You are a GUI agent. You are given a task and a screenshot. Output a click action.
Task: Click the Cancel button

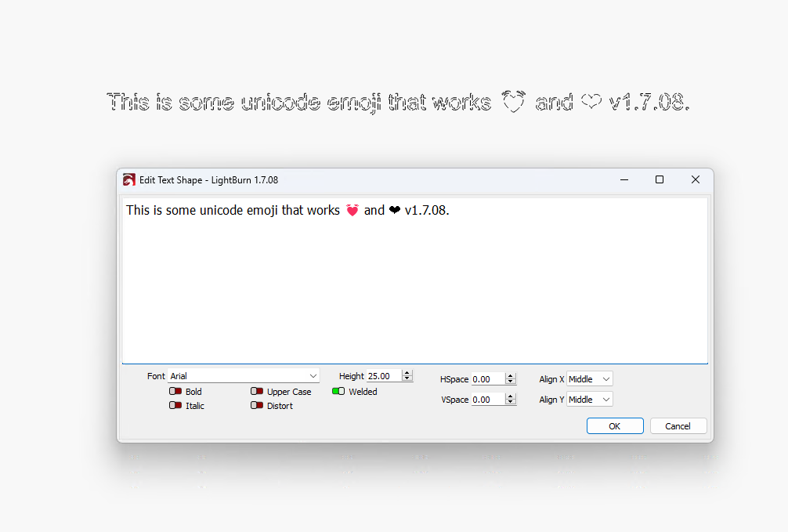(678, 426)
